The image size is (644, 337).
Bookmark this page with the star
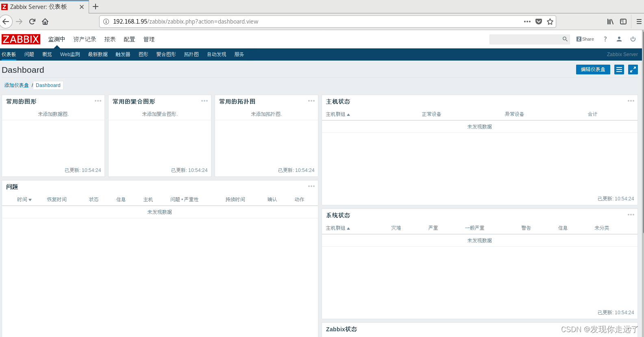(x=550, y=22)
